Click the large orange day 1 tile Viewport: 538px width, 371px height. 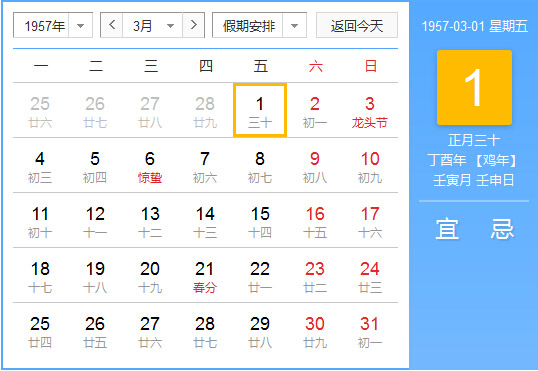click(x=474, y=88)
